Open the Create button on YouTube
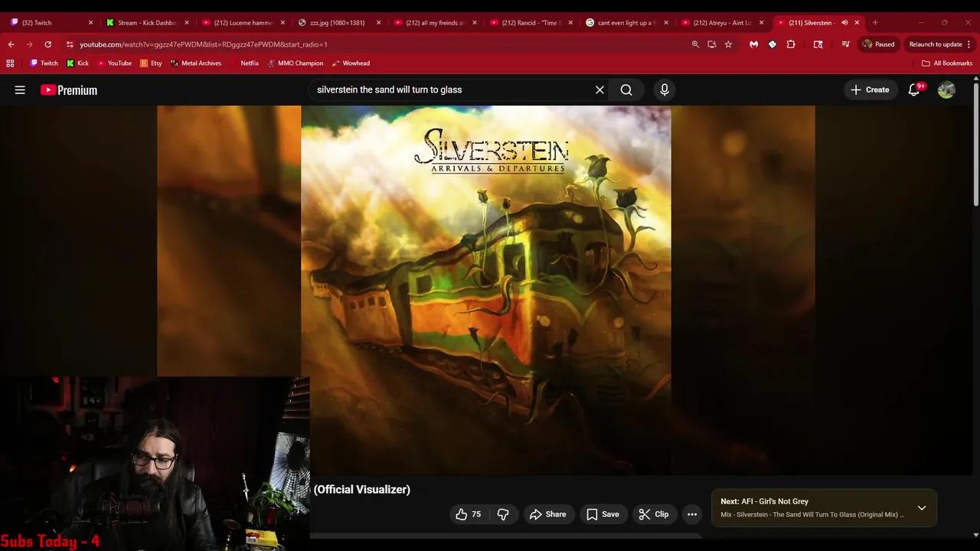 (x=871, y=90)
